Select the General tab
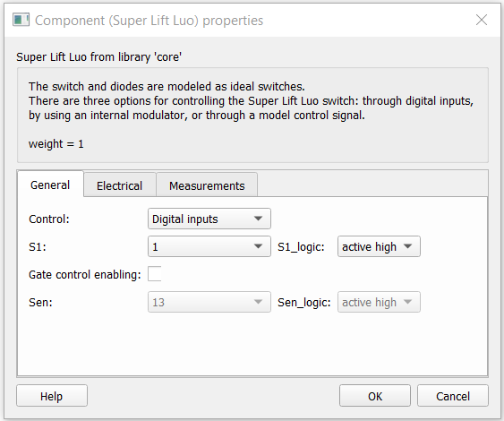The image size is (504, 421). pyautogui.click(x=50, y=185)
